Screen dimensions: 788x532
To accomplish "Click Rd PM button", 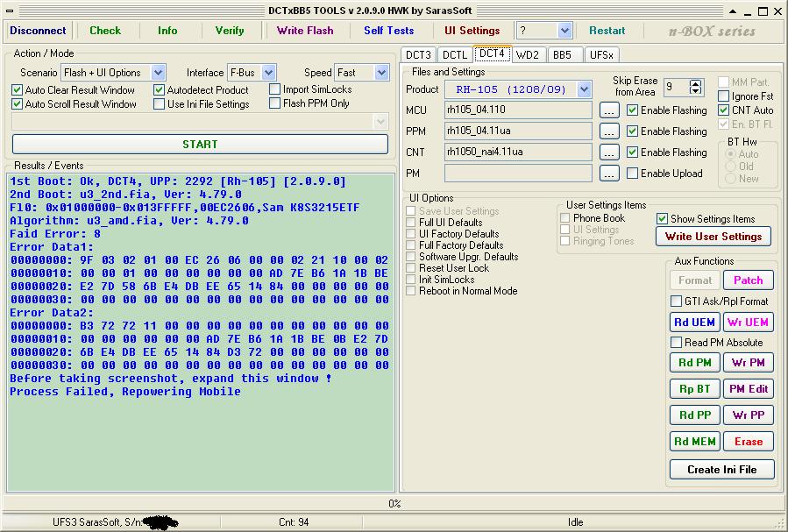I will [x=694, y=363].
